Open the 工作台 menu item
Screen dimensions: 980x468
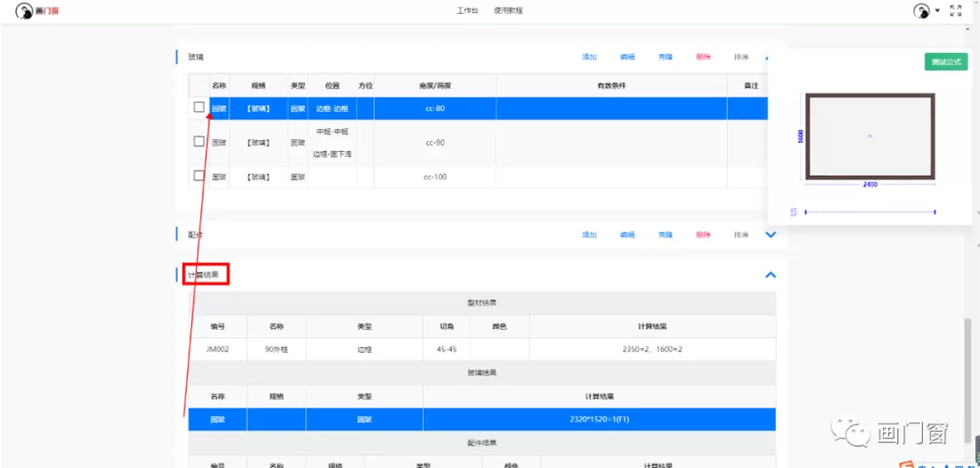tap(467, 11)
